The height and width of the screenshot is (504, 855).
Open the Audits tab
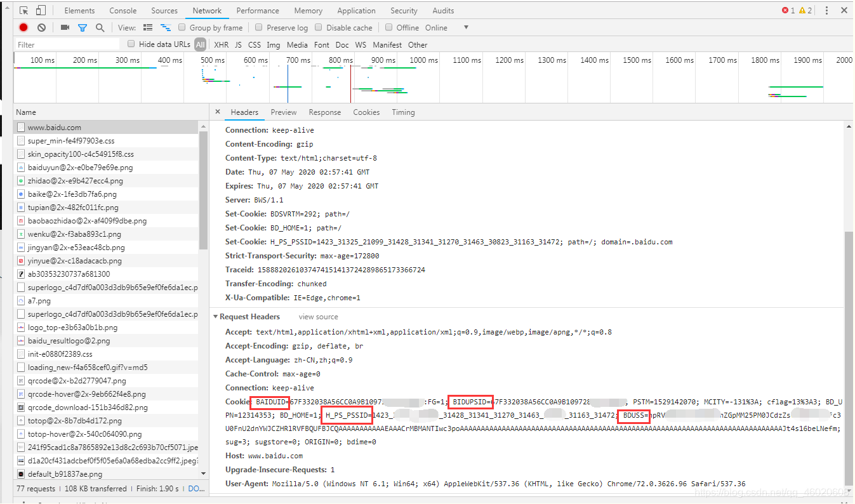(443, 11)
